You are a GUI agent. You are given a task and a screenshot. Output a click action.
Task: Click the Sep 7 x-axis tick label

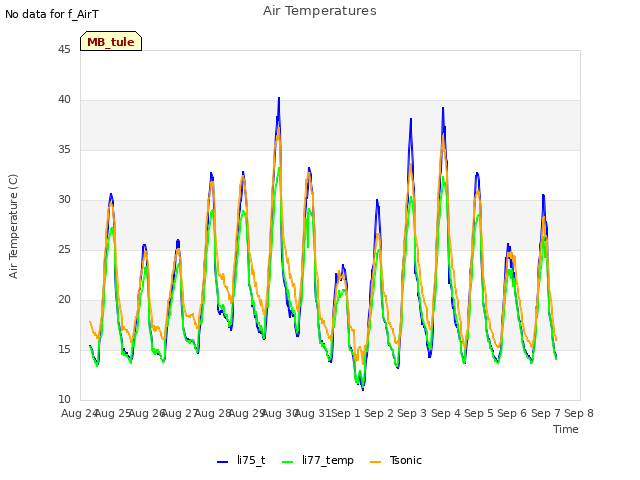(x=546, y=413)
